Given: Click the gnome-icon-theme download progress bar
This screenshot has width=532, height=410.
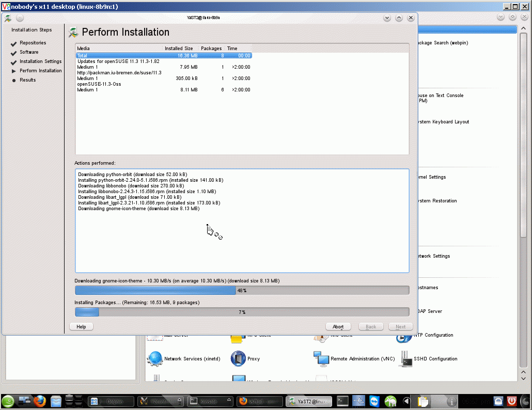Looking at the screenshot, I should coord(242,290).
